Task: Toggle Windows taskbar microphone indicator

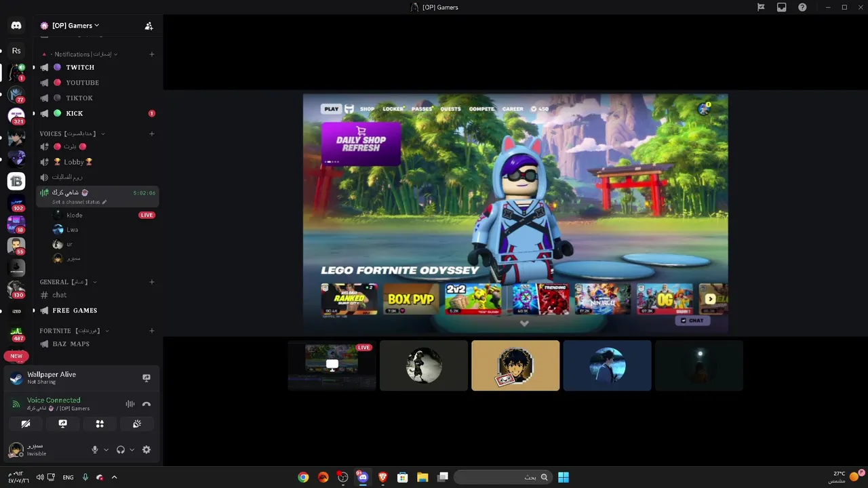Action: [85, 477]
